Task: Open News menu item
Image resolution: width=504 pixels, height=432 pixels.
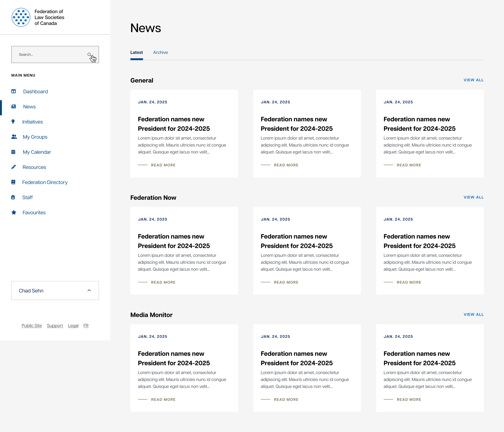Action: click(29, 107)
